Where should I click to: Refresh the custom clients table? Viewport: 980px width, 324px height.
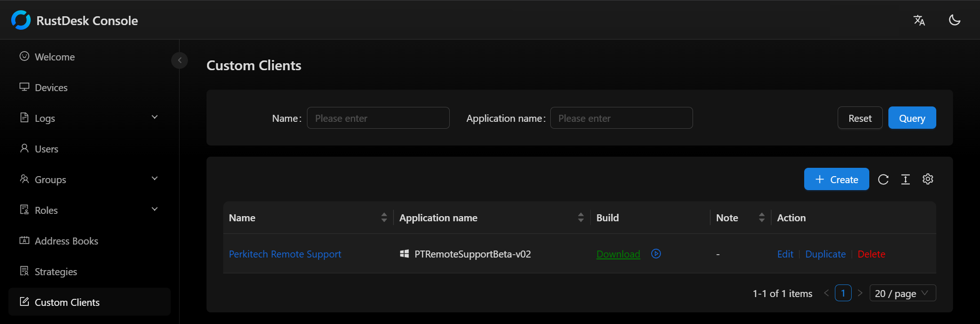pyautogui.click(x=883, y=179)
